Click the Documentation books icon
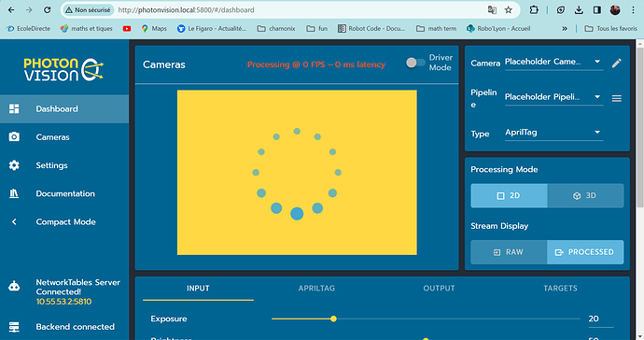The height and width of the screenshot is (340, 644). [x=14, y=193]
